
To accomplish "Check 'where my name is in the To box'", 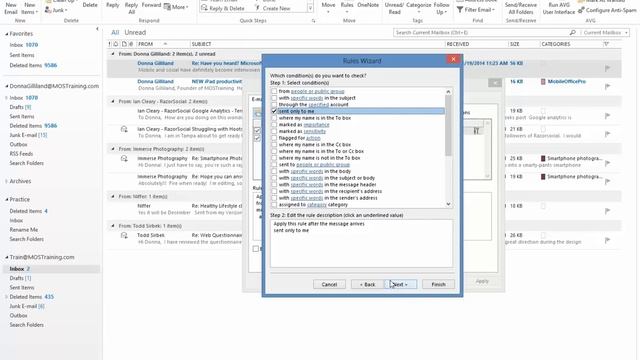I will [274, 118].
